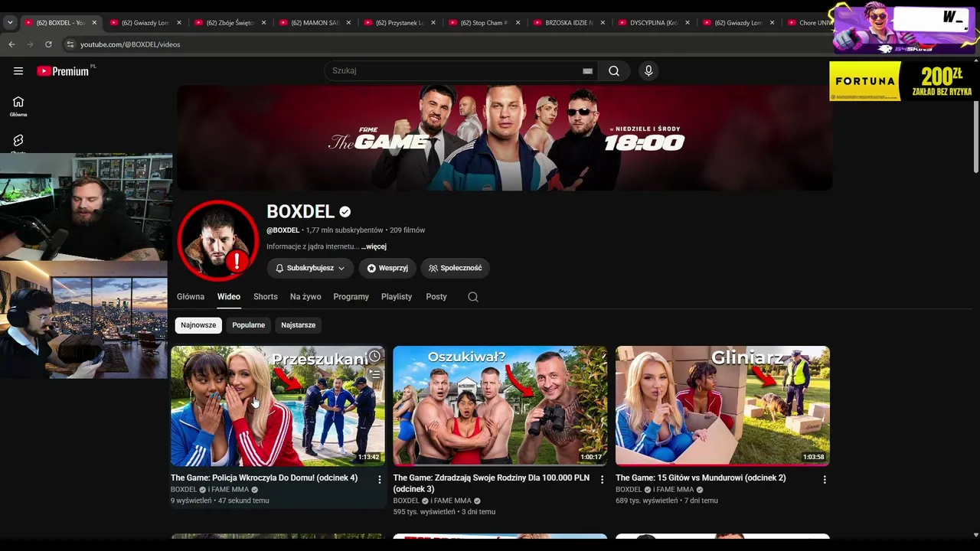Click the 1,77 mln subskrybentów text
980x551 pixels.
345,230
